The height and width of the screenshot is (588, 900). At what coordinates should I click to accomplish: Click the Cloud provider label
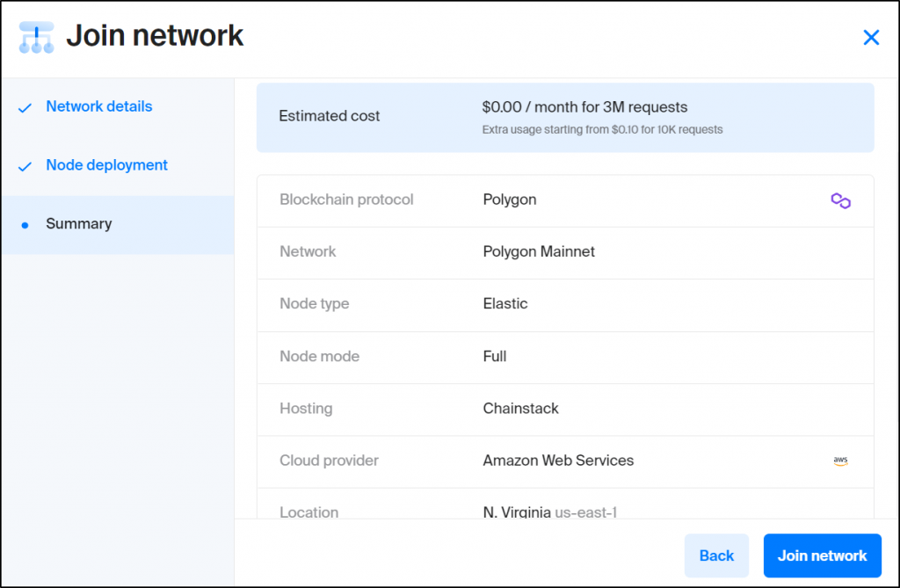pos(329,461)
